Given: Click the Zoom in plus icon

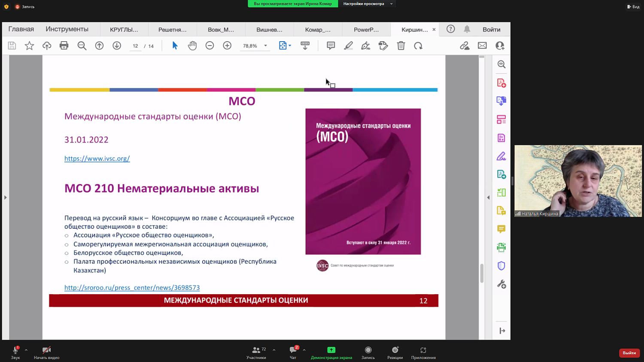Looking at the screenshot, I should tap(227, 45).
